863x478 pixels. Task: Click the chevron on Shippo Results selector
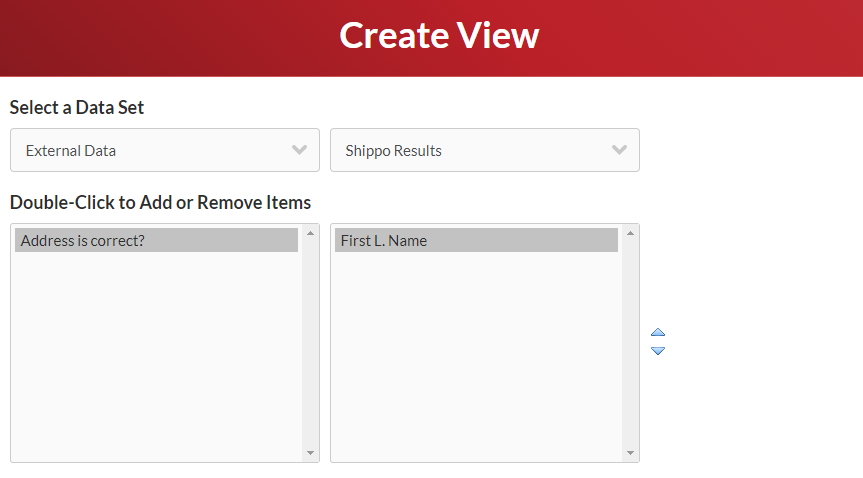point(619,150)
